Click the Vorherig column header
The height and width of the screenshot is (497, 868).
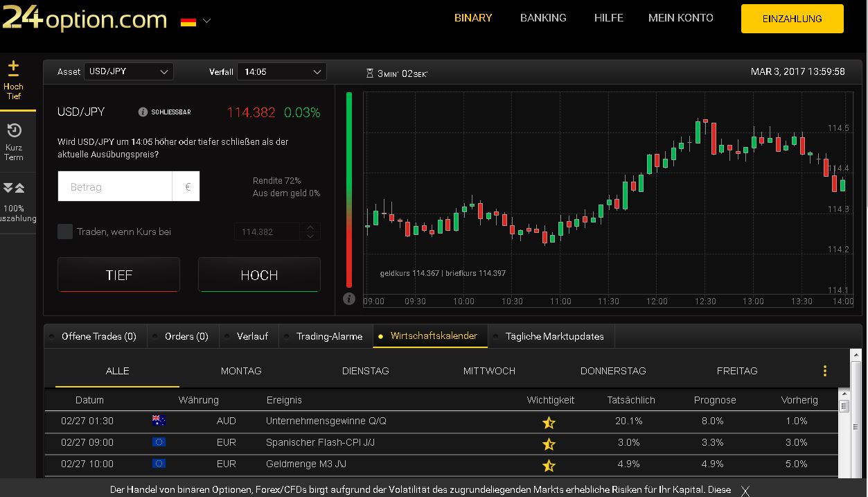click(799, 400)
